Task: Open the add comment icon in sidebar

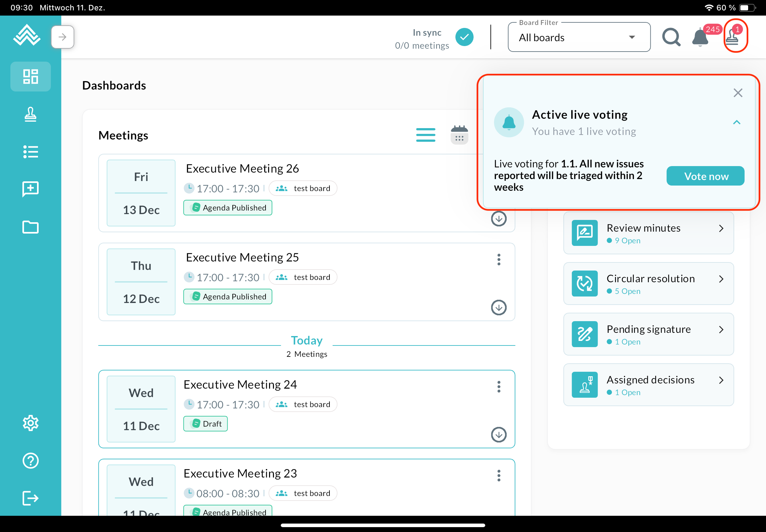Action: click(30, 189)
